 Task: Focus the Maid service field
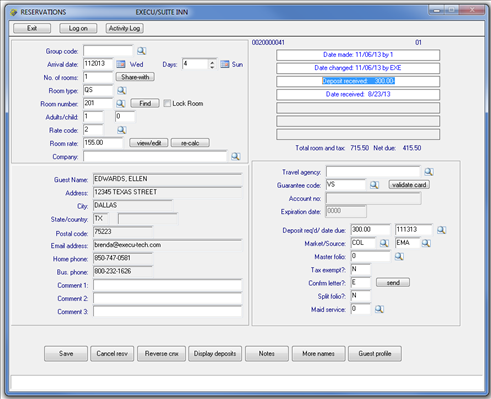pos(361,309)
